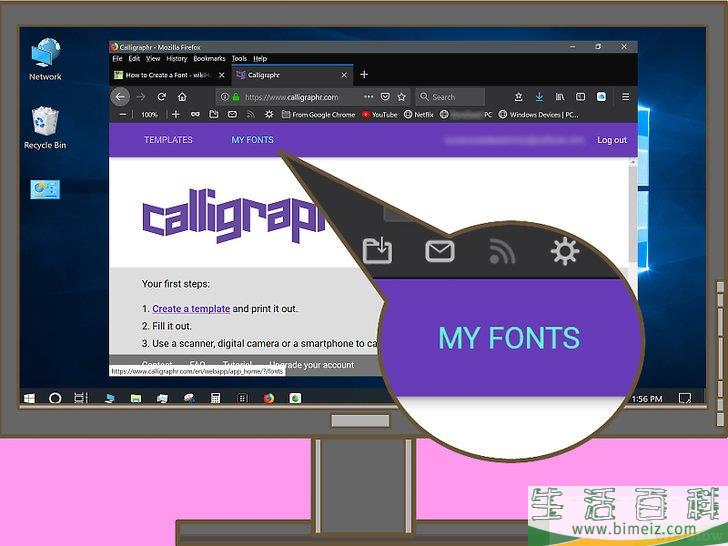728x546 pixels.
Task: Open the File menu
Action: click(x=117, y=58)
